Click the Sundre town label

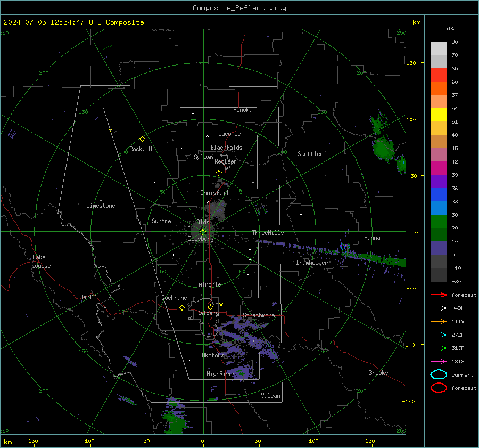pos(161,221)
